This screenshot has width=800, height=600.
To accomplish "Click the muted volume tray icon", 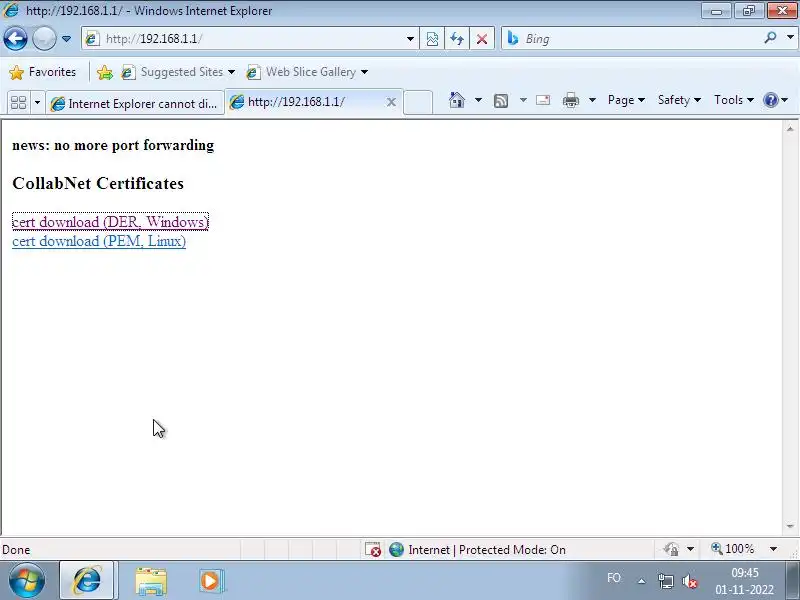I will [x=690, y=581].
